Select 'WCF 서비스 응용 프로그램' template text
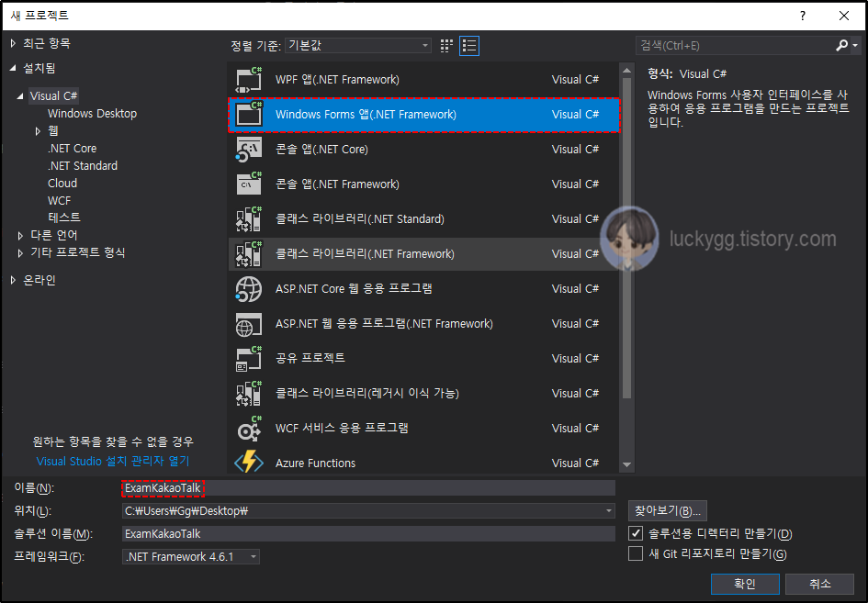Image resolution: width=868 pixels, height=603 pixels. 342,429
